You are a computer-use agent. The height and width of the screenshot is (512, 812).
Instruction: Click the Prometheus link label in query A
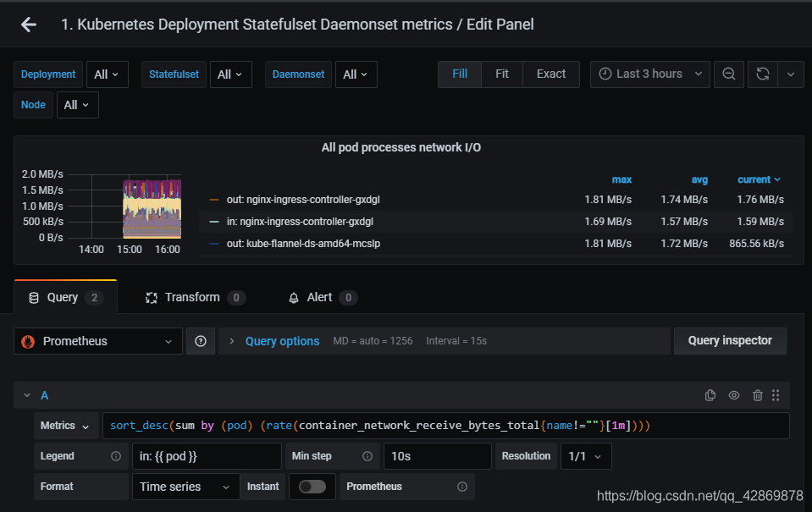[x=374, y=487]
